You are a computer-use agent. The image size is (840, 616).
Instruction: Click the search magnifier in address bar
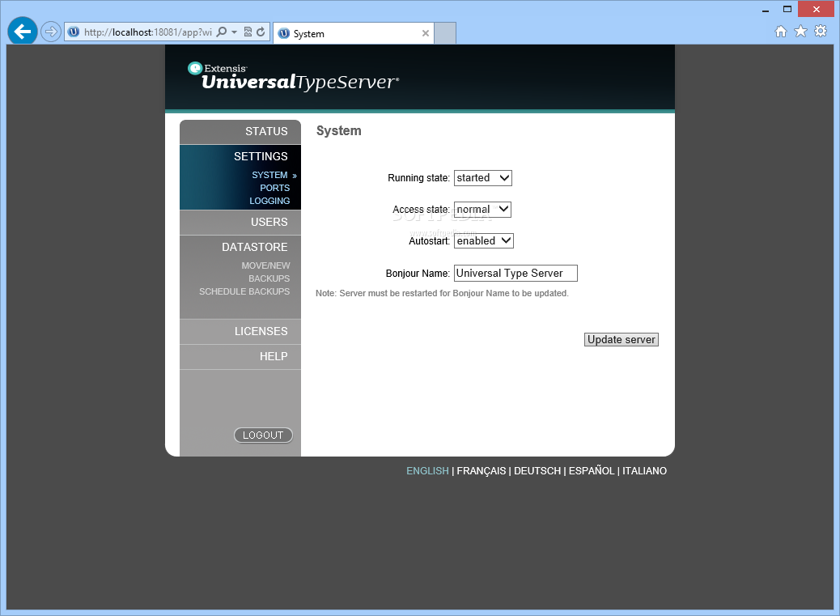coord(221,32)
